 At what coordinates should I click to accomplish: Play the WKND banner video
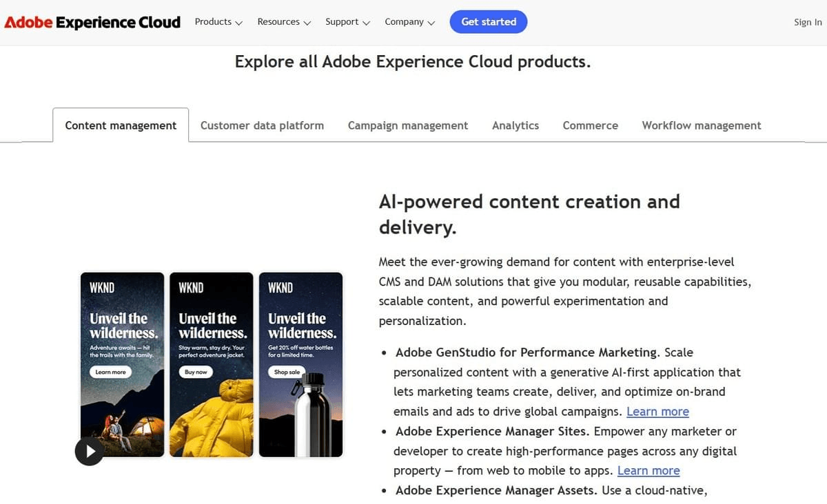[90, 451]
